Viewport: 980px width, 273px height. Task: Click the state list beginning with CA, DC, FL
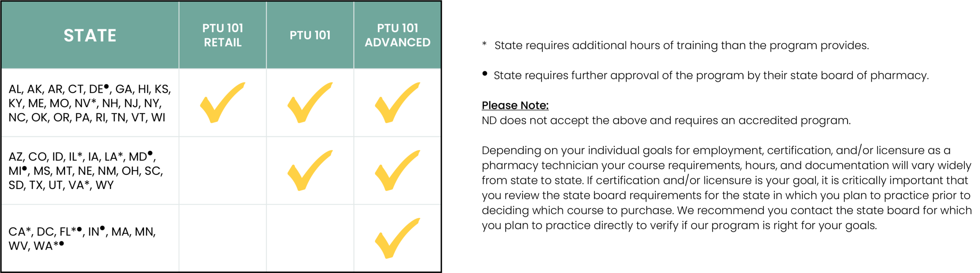82,238
